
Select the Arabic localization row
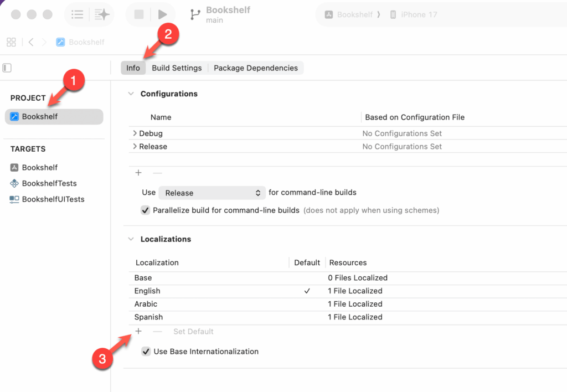pyautogui.click(x=347, y=304)
